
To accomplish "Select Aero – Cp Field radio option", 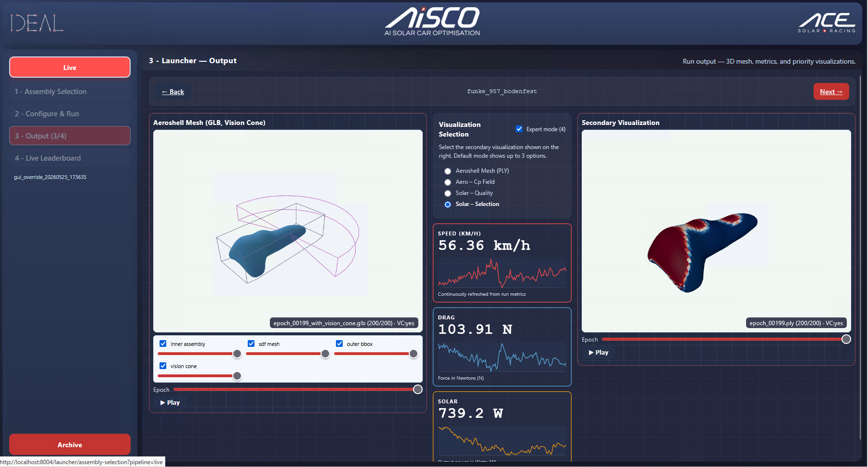I will tap(448, 182).
